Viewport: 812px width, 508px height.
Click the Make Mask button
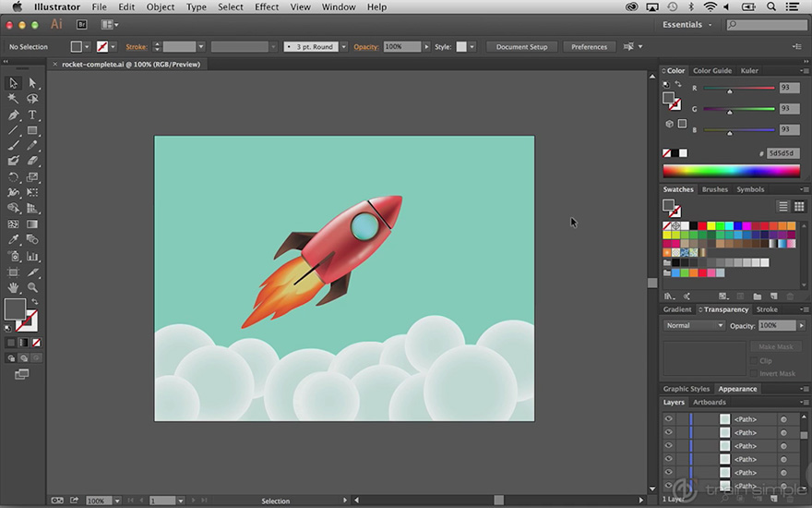pyautogui.click(x=775, y=346)
